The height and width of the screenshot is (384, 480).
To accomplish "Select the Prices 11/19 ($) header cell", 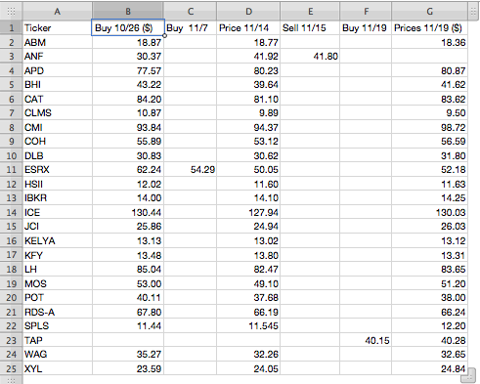I will click(x=430, y=28).
